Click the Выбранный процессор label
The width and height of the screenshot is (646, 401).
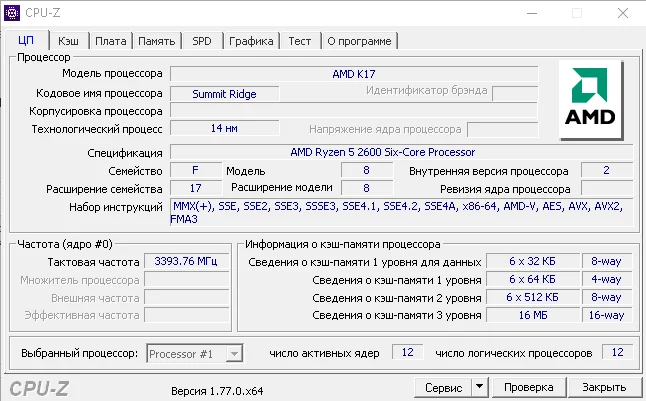80,353
